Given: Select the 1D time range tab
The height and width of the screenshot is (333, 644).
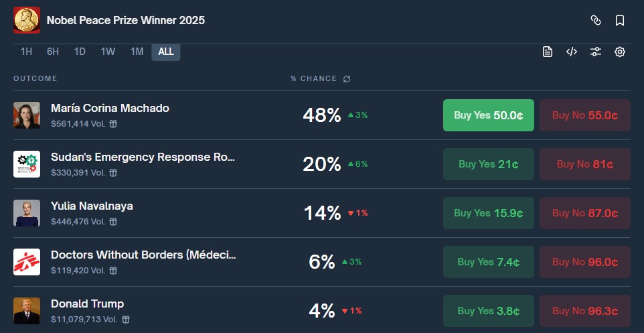Looking at the screenshot, I should (80, 52).
